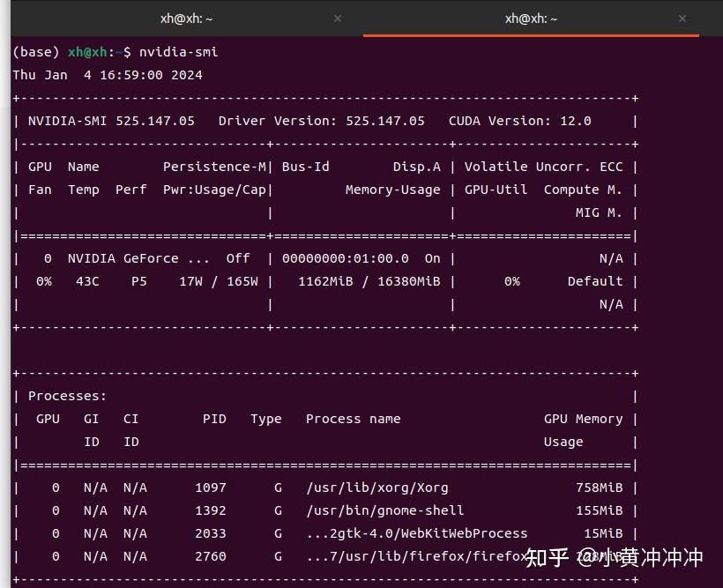Click the Default compute mode text
The width and height of the screenshot is (723, 588).
[x=594, y=281]
